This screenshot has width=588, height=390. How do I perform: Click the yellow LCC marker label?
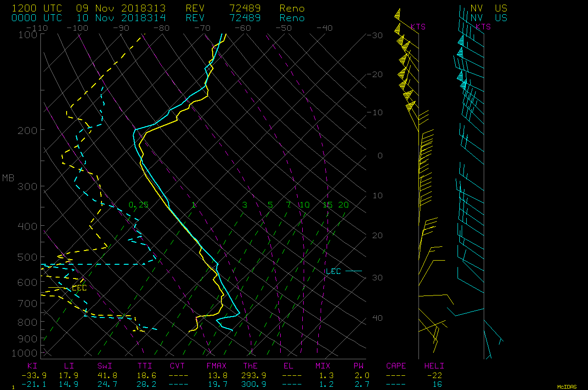pyautogui.click(x=79, y=288)
